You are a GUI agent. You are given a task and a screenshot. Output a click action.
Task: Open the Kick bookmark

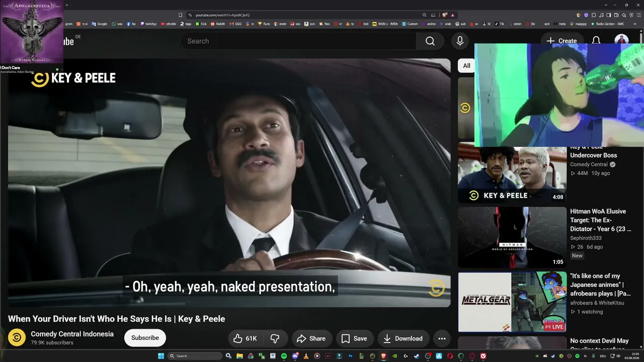coord(201,24)
